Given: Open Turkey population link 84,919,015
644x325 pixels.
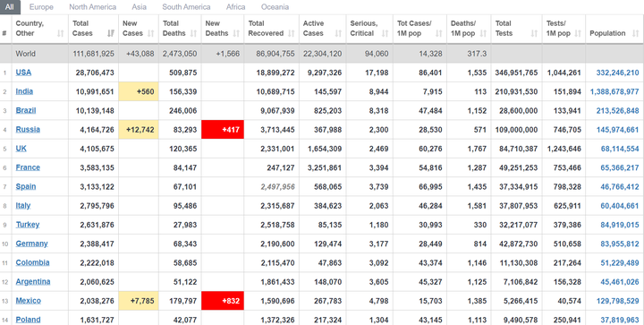Looking at the screenshot, I should coord(620,225).
